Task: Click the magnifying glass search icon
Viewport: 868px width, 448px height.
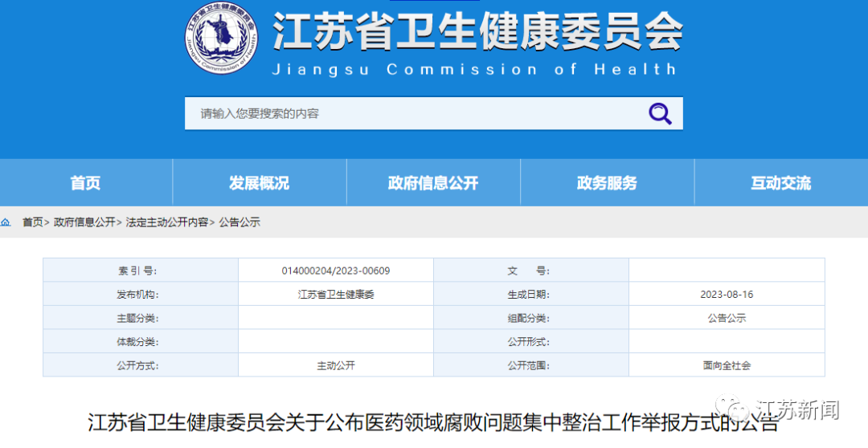Action: click(x=660, y=114)
